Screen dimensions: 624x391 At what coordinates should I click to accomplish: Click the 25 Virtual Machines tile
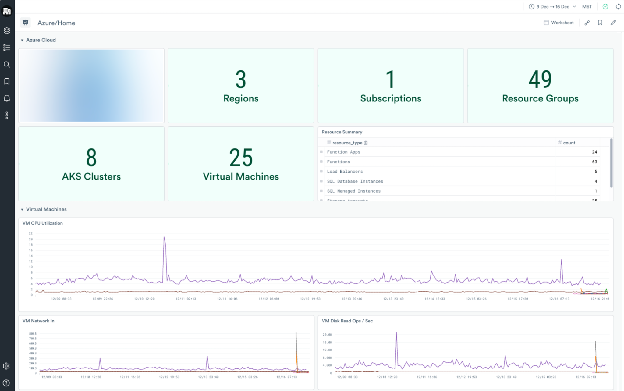[x=241, y=164]
